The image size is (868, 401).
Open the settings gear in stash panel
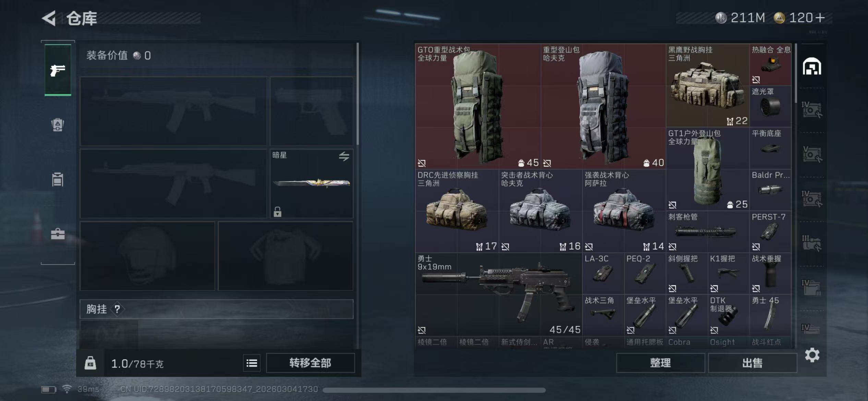click(812, 355)
